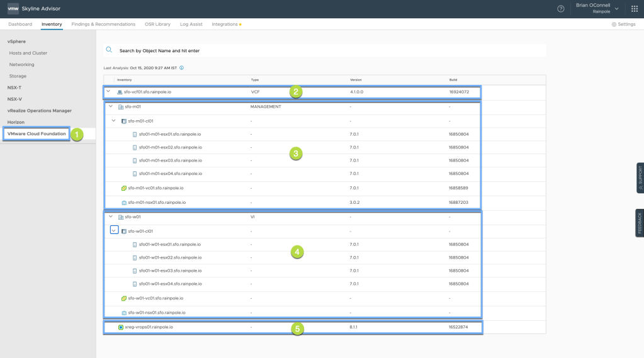
Task: Click the search by object name field
Action: (x=315, y=50)
